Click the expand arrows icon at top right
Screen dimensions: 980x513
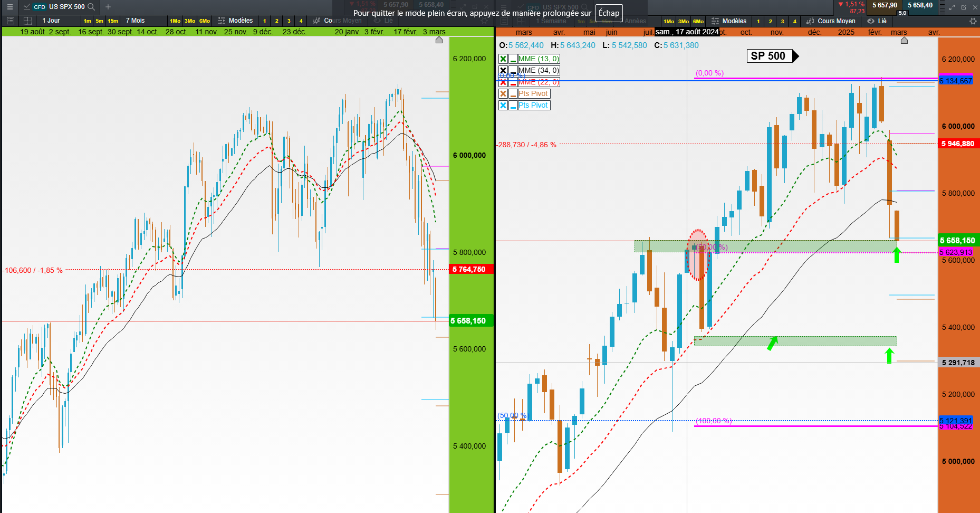click(x=952, y=7)
